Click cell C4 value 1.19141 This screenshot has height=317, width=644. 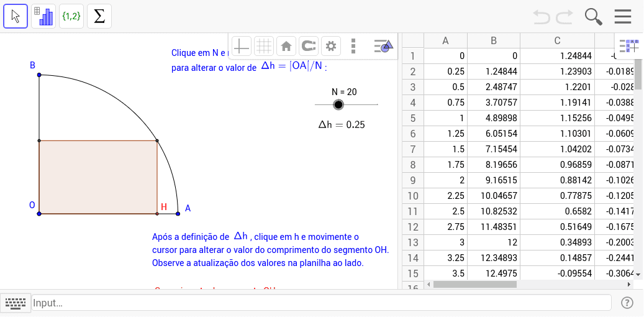coord(557,103)
